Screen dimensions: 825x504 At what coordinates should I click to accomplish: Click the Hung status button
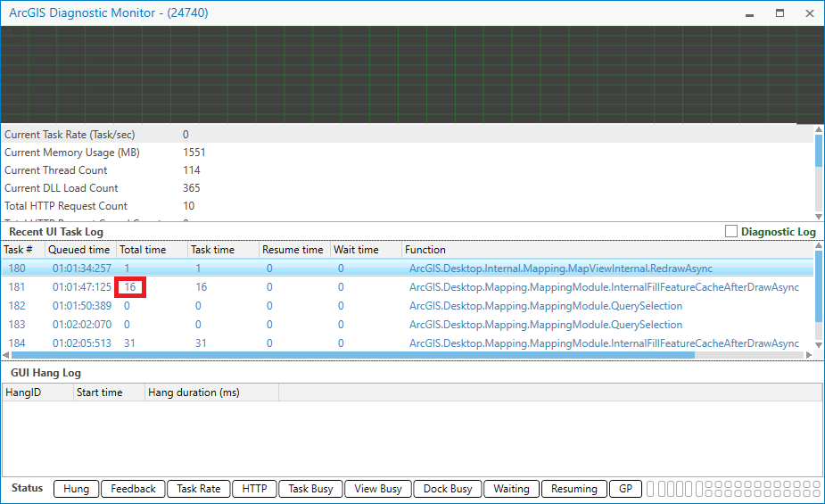tap(77, 489)
